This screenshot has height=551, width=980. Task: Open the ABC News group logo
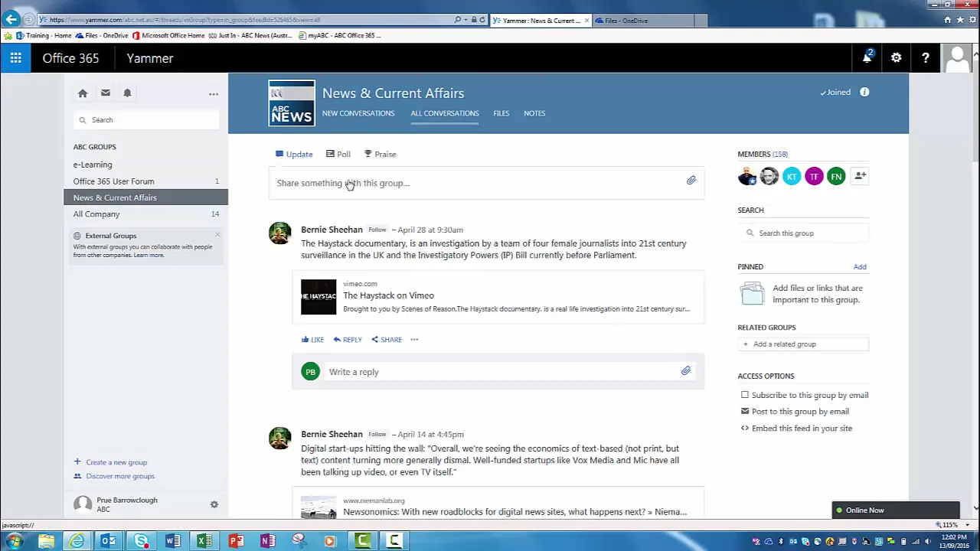click(x=292, y=103)
